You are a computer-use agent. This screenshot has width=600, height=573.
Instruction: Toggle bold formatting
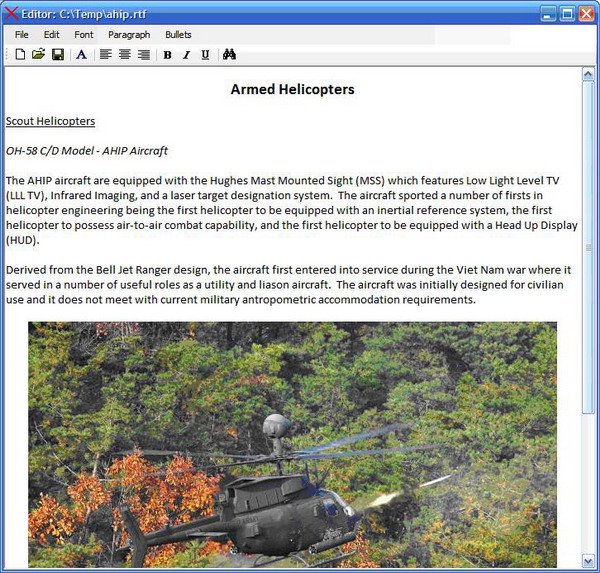pyautogui.click(x=167, y=55)
